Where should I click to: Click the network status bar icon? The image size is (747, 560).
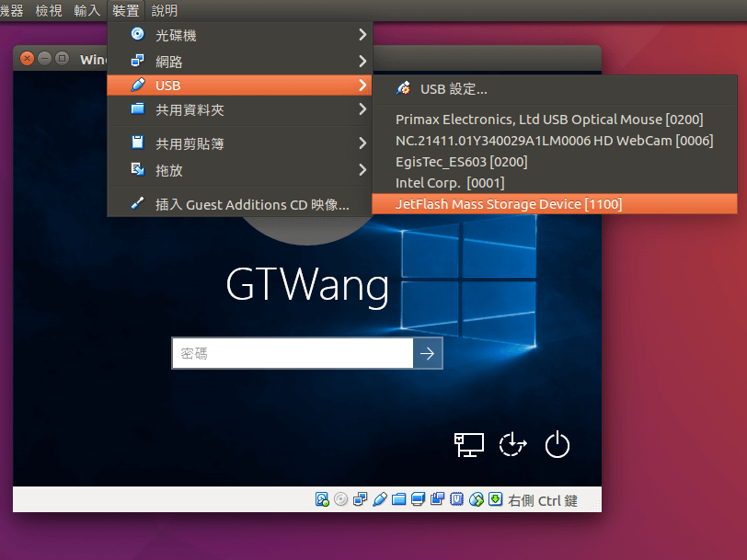pos(360,499)
